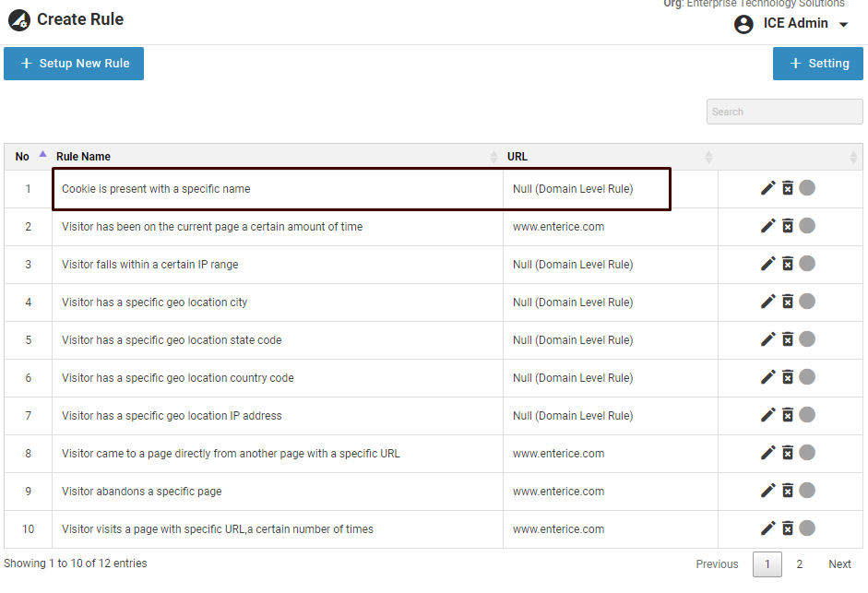Click the Next pagination link
This screenshot has width=868, height=593.
[x=839, y=564]
